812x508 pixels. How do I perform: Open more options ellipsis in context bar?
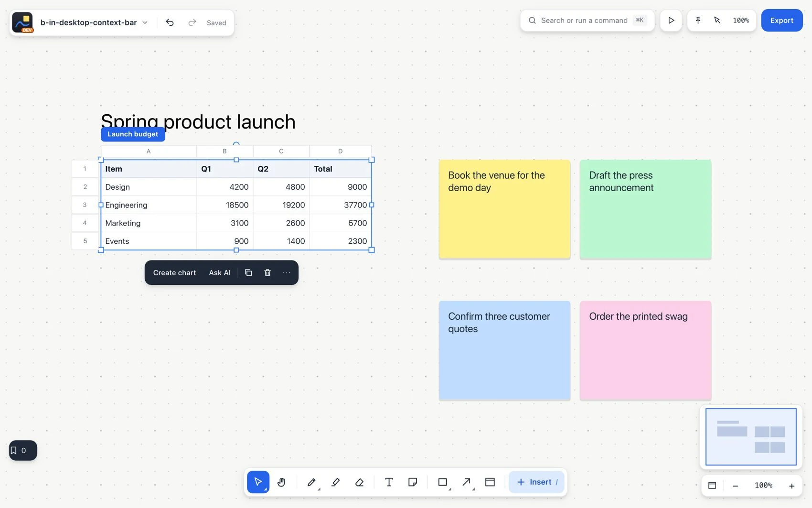pos(287,272)
